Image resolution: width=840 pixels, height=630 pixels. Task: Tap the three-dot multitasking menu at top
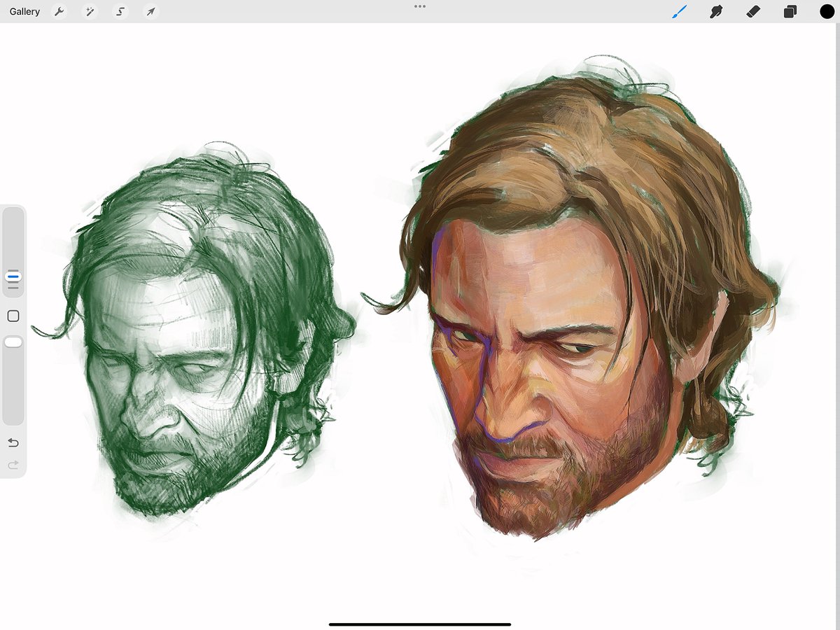click(420, 6)
